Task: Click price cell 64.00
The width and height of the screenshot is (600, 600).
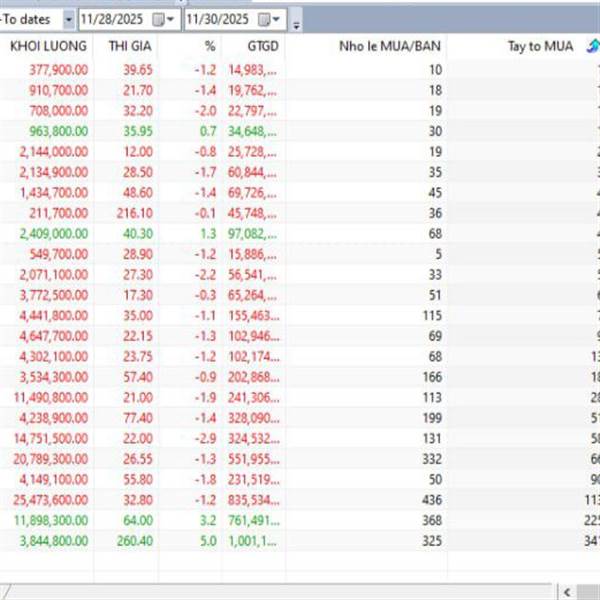Action: [x=138, y=520]
